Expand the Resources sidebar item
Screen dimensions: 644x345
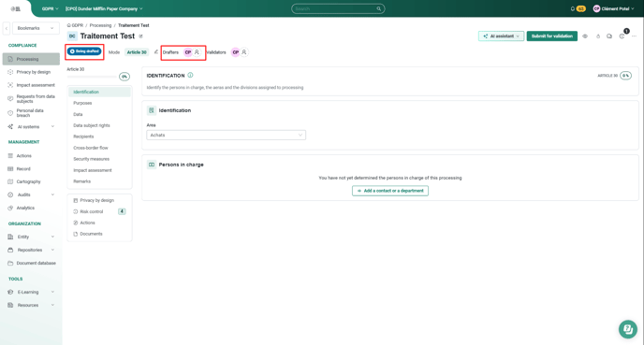click(x=52, y=305)
